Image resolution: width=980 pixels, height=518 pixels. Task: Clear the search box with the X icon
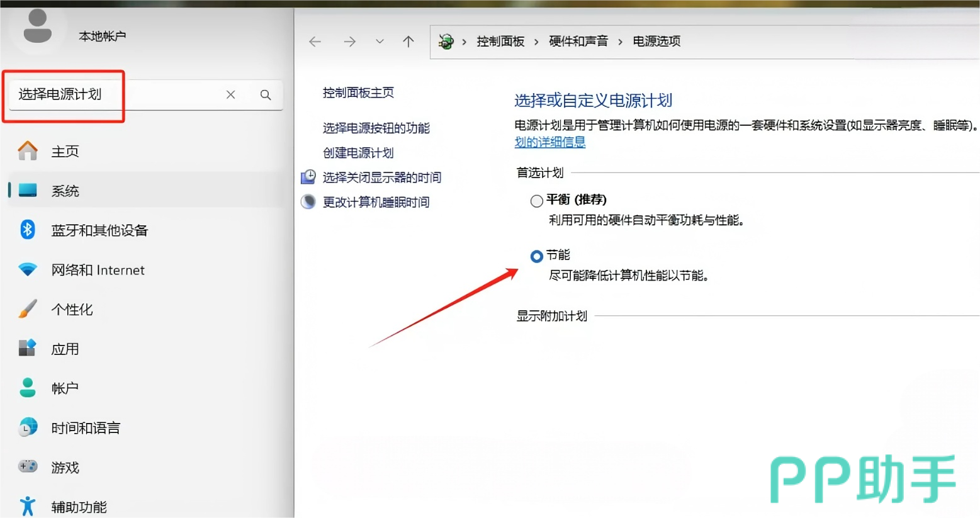(231, 95)
